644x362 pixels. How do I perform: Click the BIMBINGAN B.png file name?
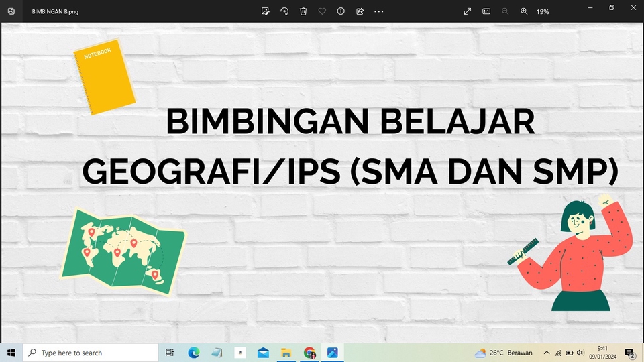[x=55, y=12]
